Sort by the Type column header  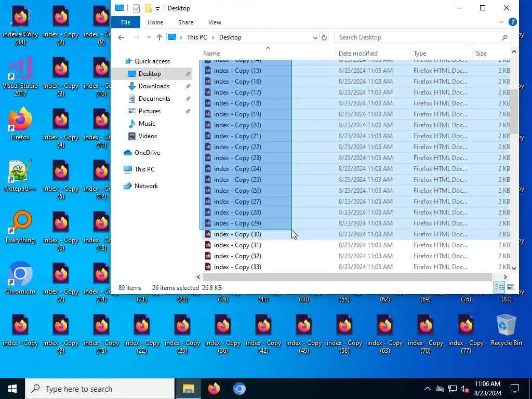pyautogui.click(x=442, y=54)
